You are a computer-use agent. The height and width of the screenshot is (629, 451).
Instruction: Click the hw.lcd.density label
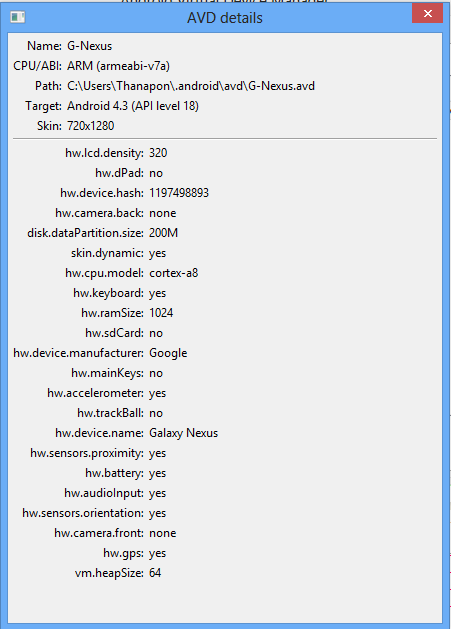tap(104, 153)
